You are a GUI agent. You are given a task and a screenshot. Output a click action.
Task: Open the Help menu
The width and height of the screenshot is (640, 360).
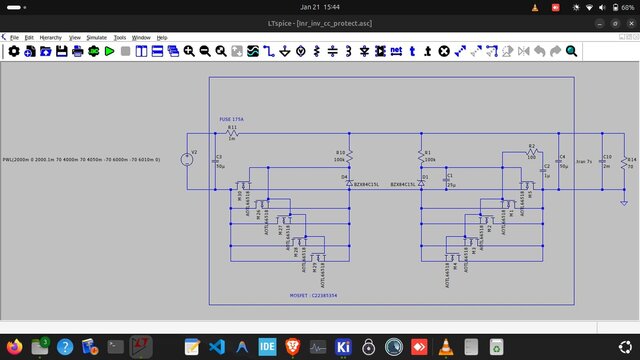[162, 38]
